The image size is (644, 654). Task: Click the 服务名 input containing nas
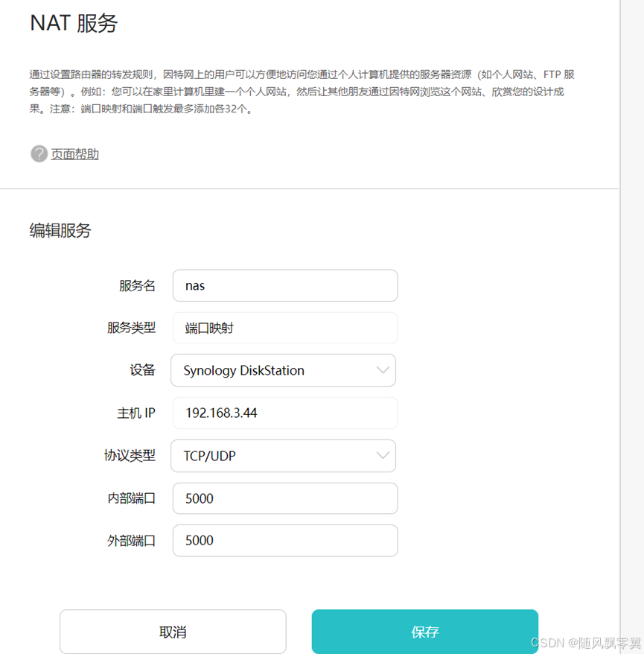point(285,286)
